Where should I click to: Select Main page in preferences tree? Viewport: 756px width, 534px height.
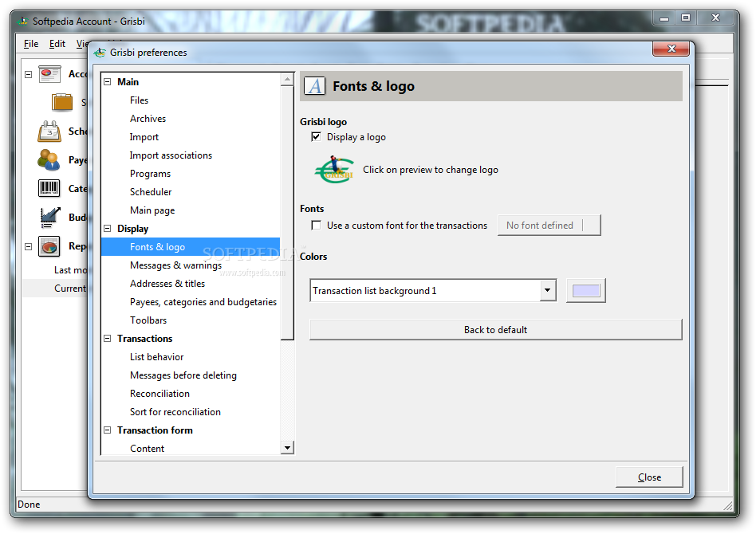point(152,210)
